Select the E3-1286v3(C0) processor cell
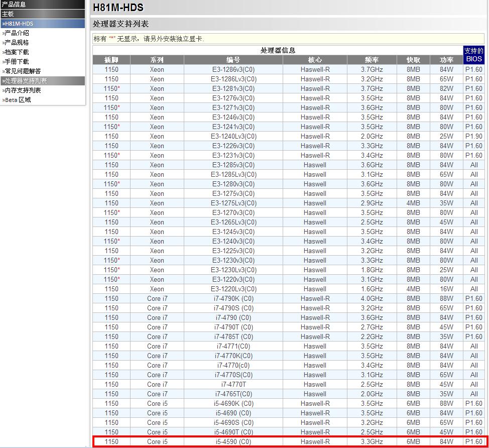 click(233, 69)
